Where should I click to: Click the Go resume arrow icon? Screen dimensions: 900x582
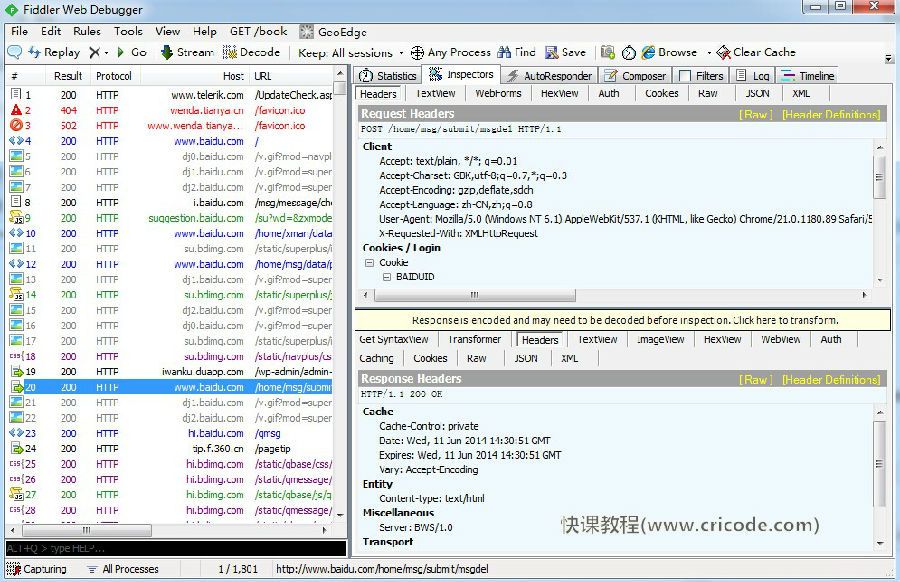click(121, 52)
